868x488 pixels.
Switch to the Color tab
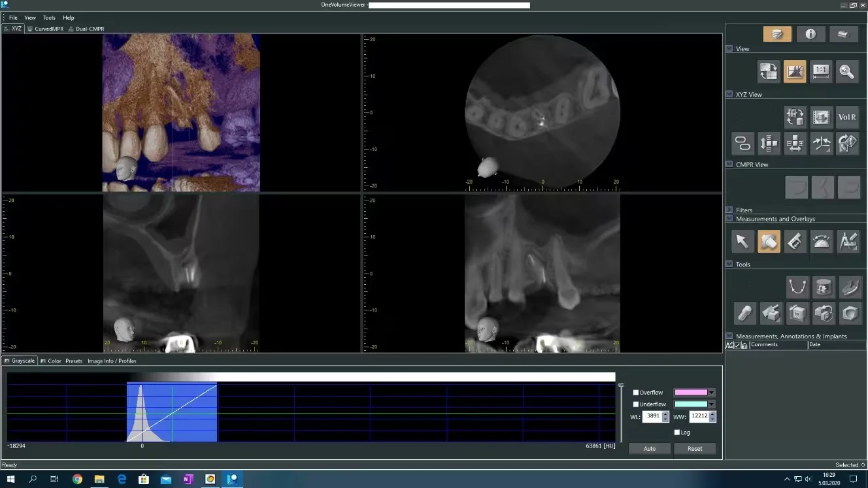[x=51, y=361]
